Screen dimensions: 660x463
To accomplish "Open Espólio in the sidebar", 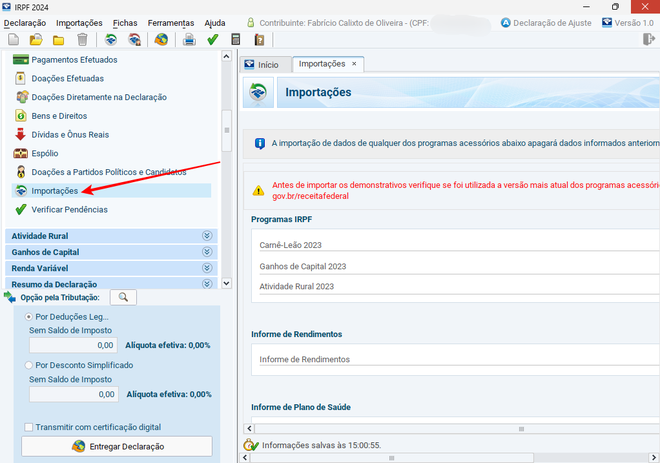I will 45,153.
